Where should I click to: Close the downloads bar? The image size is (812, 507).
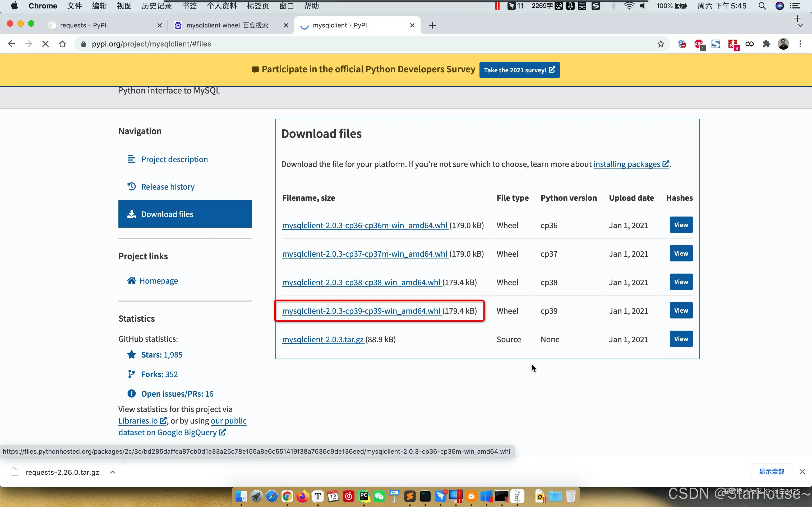pos(802,472)
